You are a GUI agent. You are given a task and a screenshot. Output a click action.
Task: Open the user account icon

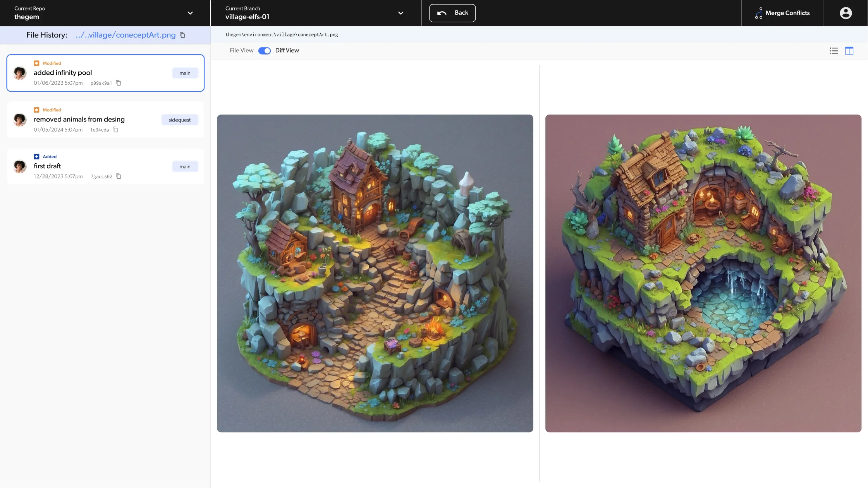coord(846,13)
